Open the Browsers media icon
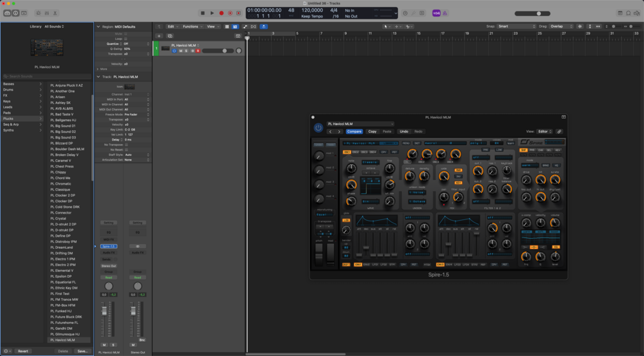Screen dimensions: 644x356 tap(636, 13)
